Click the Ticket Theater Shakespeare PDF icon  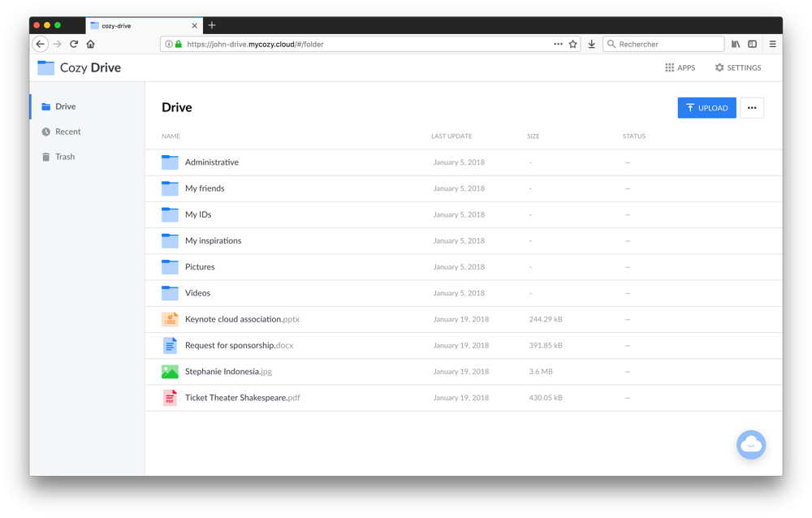(x=170, y=398)
